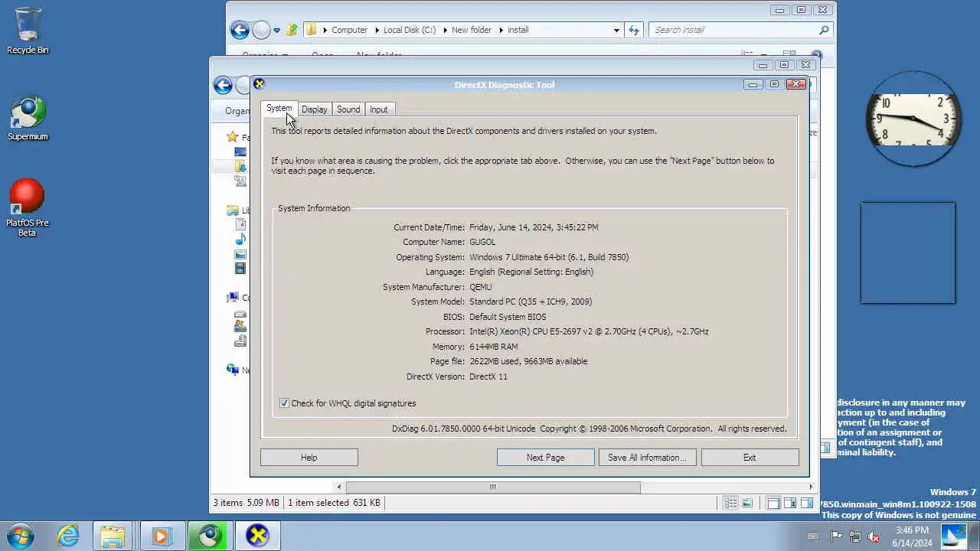Click left arrow of horizontal scrollbar
Image resolution: width=980 pixels, height=551 pixels.
[339, 487]
